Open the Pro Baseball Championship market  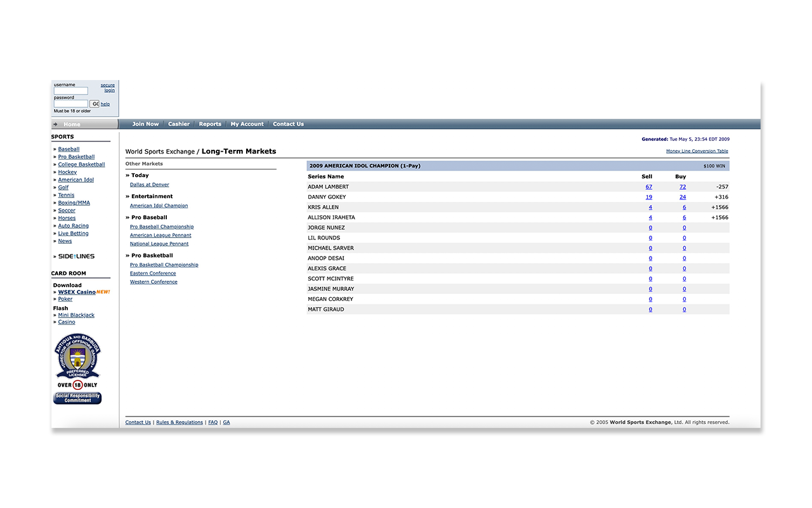point(162,227)
